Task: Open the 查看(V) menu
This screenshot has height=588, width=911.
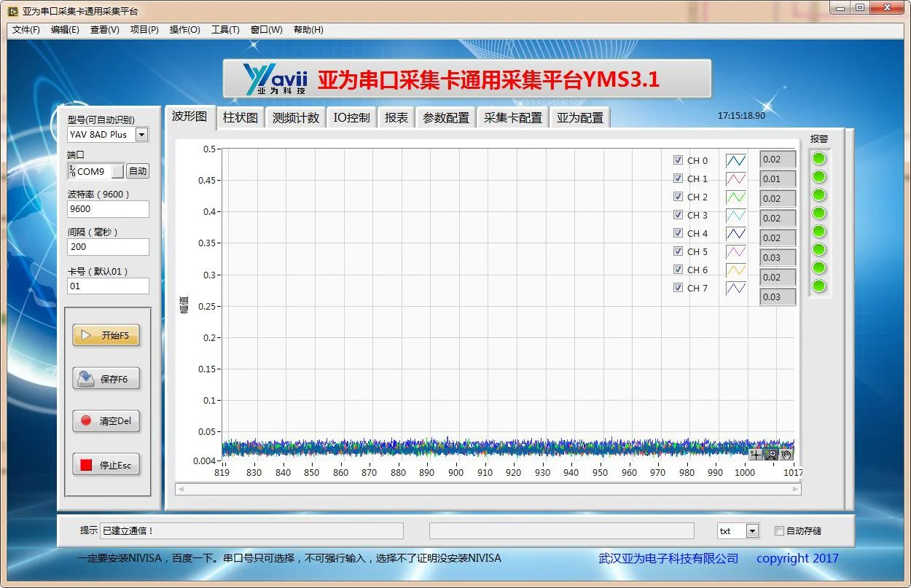Action: 104,30
